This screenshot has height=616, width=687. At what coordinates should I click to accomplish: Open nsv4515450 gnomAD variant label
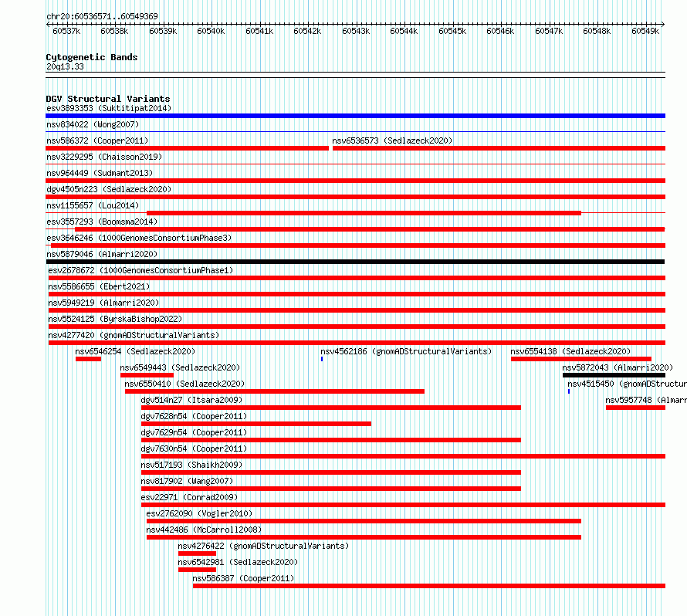click(x=627, y=384)
